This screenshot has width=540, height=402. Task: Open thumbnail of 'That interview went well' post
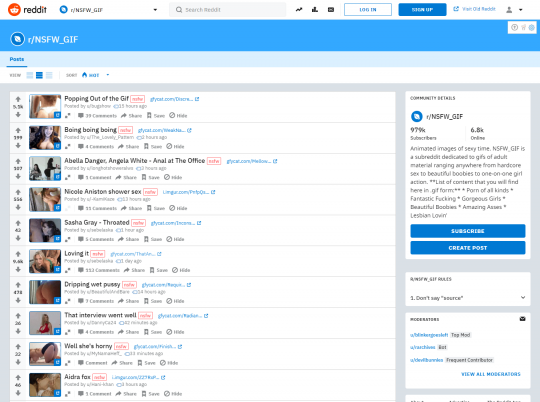45,323
